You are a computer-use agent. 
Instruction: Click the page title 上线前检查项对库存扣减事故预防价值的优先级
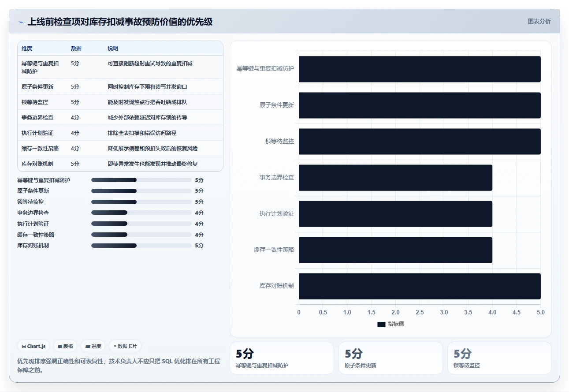click(x=120, y=22)
